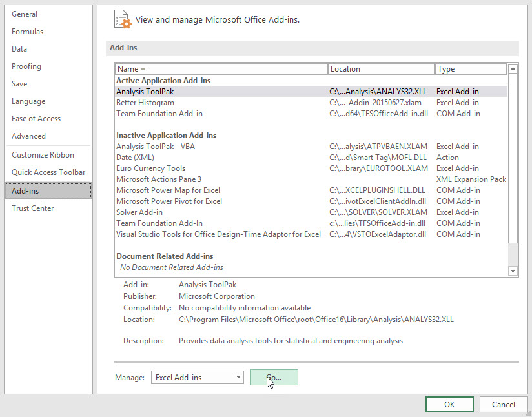Open the Manage Excel Add-ins dropdown

click(197, 378)
